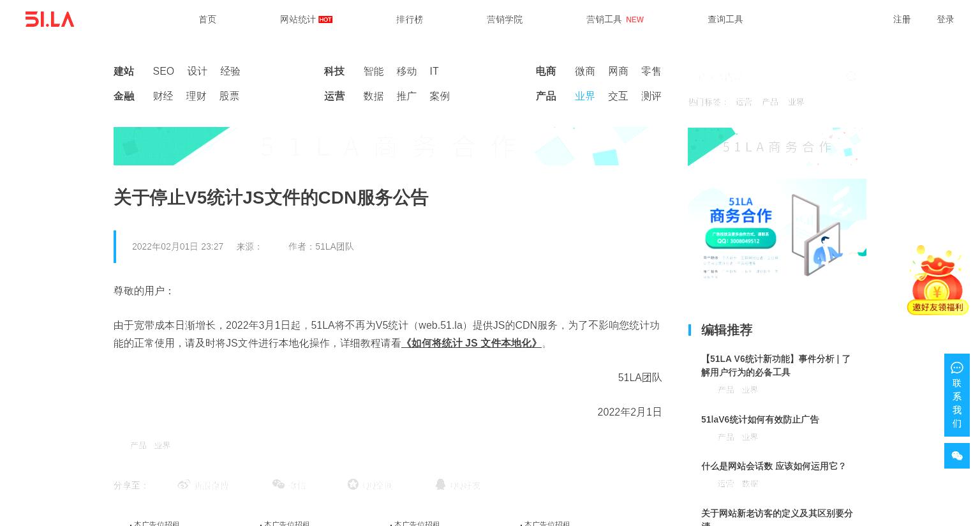Open the highlighted 业界 subcategory

coord(585,96)
